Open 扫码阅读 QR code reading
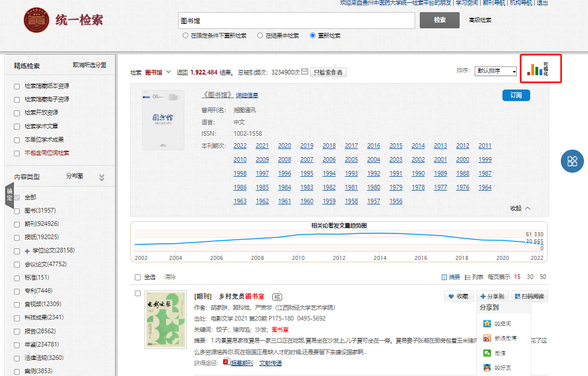Image resolution: width=588 pixels, height=376 pixels. pos(529,296)
